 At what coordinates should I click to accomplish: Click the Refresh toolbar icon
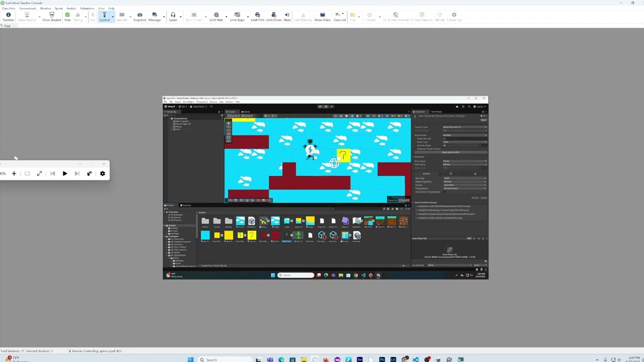point(440,17)
